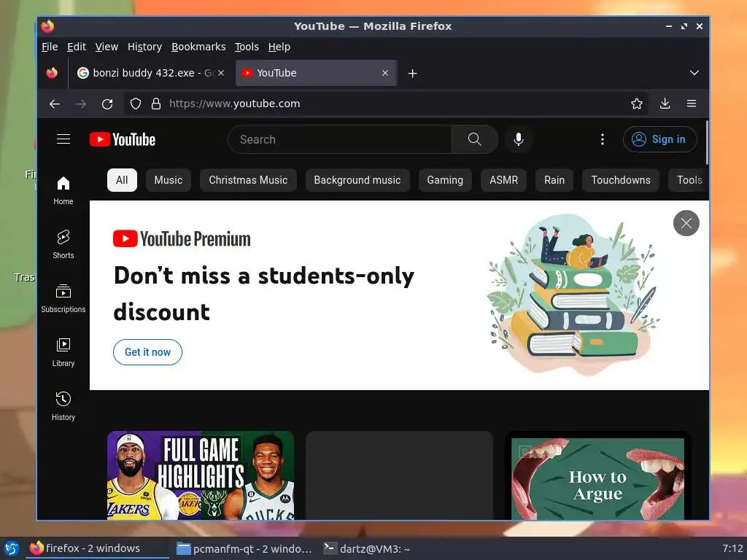This screenshot has height=560, width=747.
Task: Select the All filter chip
Action: point(122,180)
